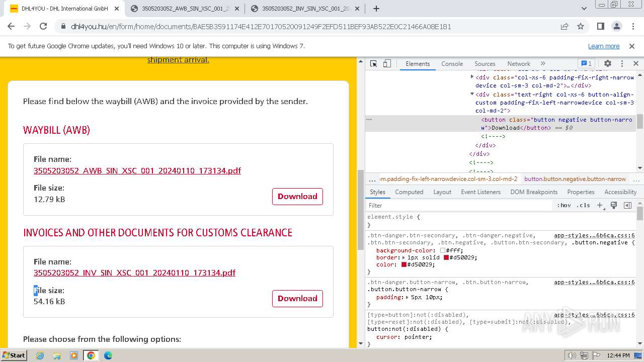Image resolution: width=644 pixels, height=362 pixels.
Task: Toggle the rendering emulations paintbrush icon
Action: coord(614,205)
